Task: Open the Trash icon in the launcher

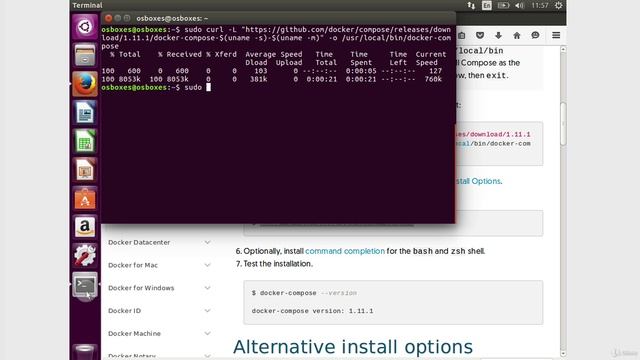Action: [x=85, y=352]
